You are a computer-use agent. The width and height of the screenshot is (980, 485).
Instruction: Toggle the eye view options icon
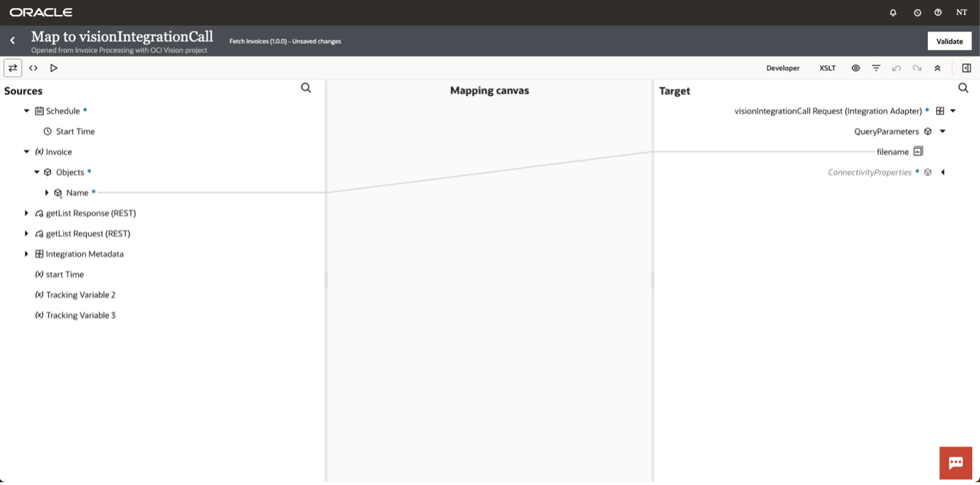click(855, 68)
